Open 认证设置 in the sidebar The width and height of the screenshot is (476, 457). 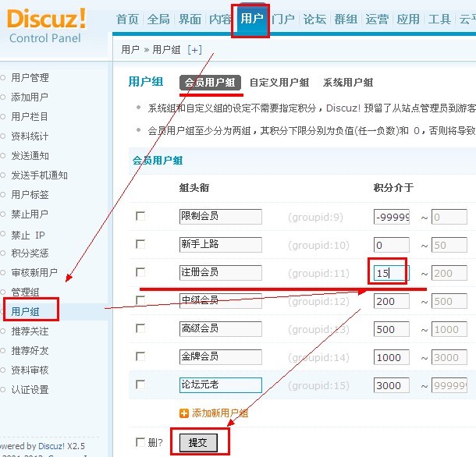30,389
